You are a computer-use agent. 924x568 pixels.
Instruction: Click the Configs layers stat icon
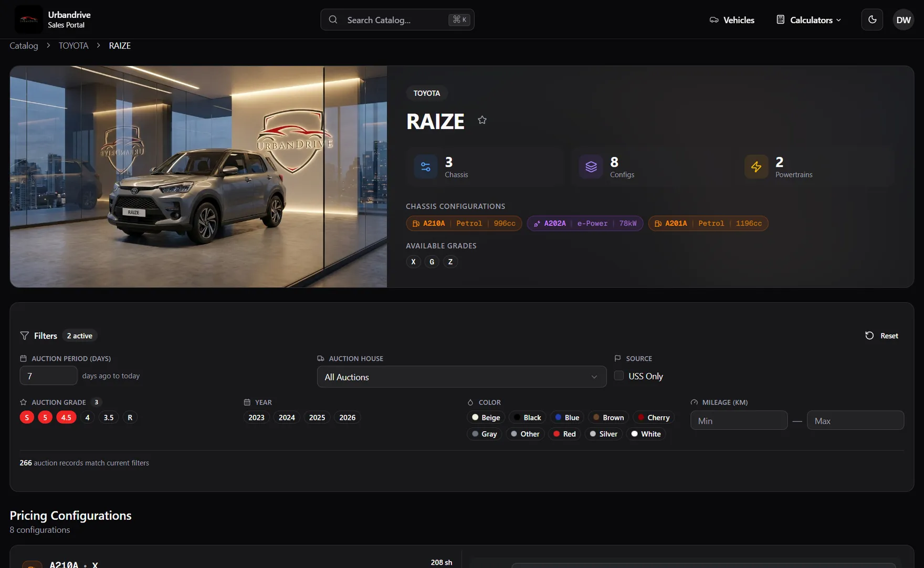[591, 167]
